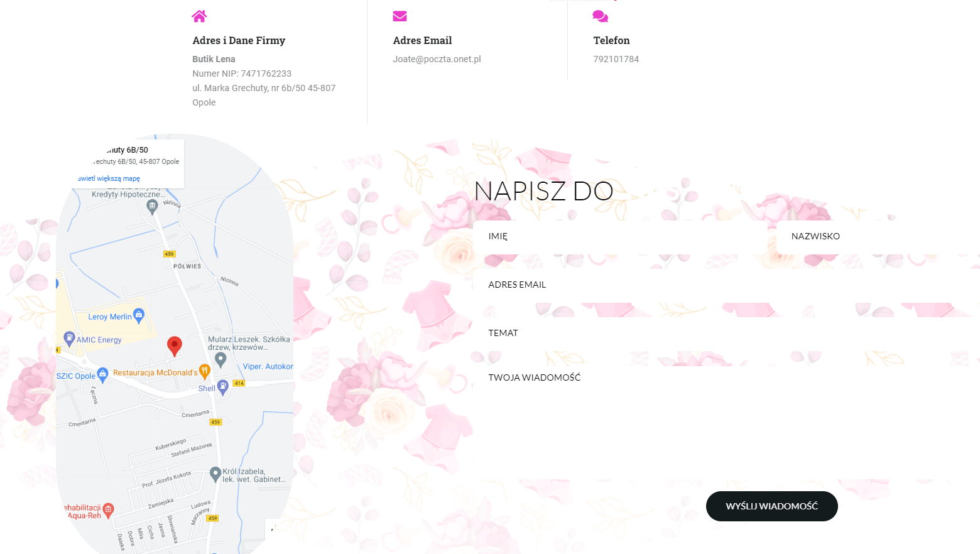Click the pink envelope email icon
The width and height of the screenshot is (980, 554).
[x=400, y=16]
